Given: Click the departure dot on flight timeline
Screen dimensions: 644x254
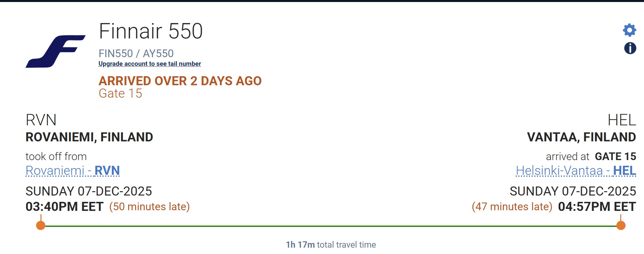Looking at the screenshot, I should (x=41, y=226).
